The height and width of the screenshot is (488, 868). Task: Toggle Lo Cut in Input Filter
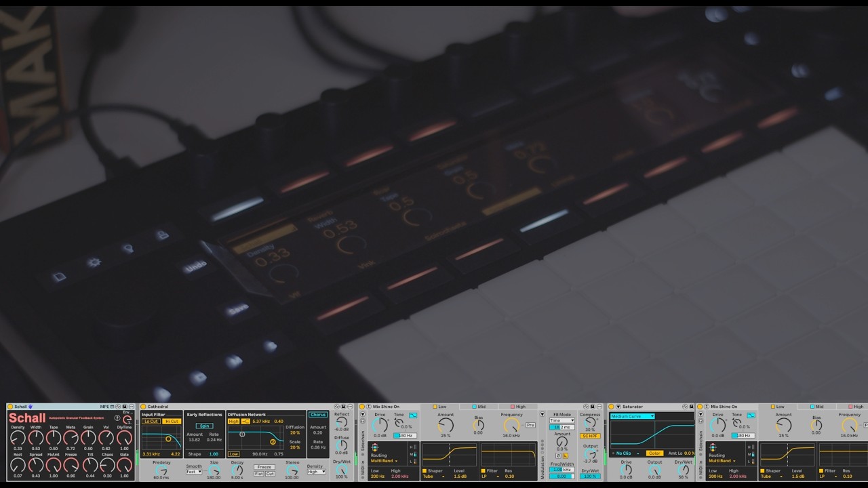tap(151, 421)
